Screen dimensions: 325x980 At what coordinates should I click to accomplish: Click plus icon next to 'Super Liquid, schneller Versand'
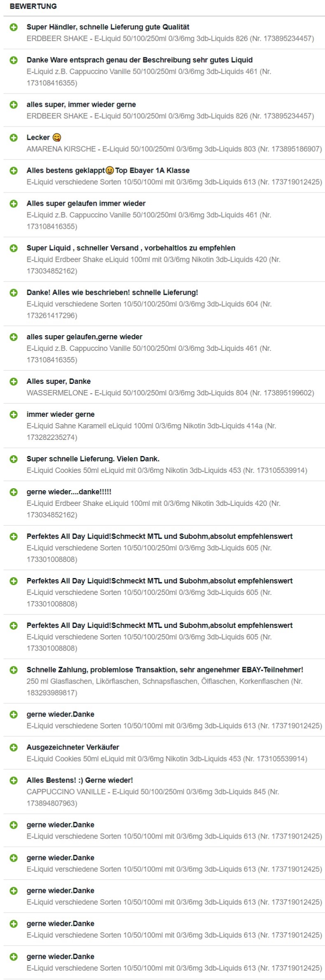coord(14,248)
